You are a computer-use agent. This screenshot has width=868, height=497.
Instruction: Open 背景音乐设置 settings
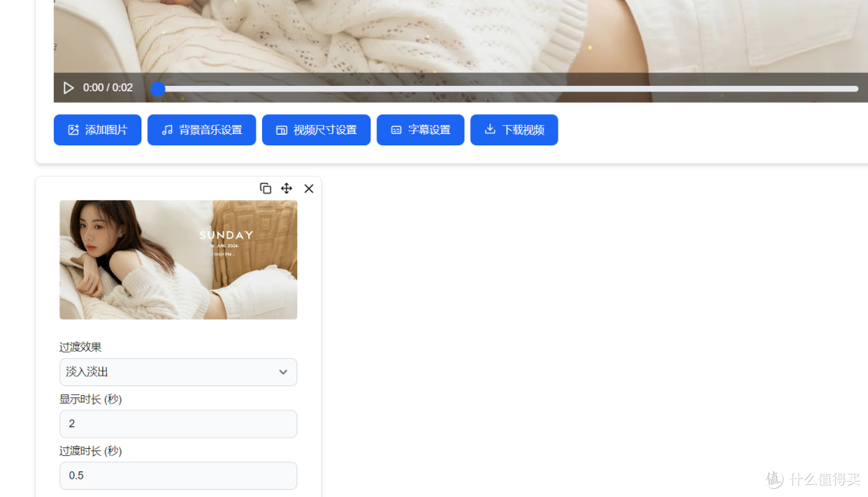[202, 130]
